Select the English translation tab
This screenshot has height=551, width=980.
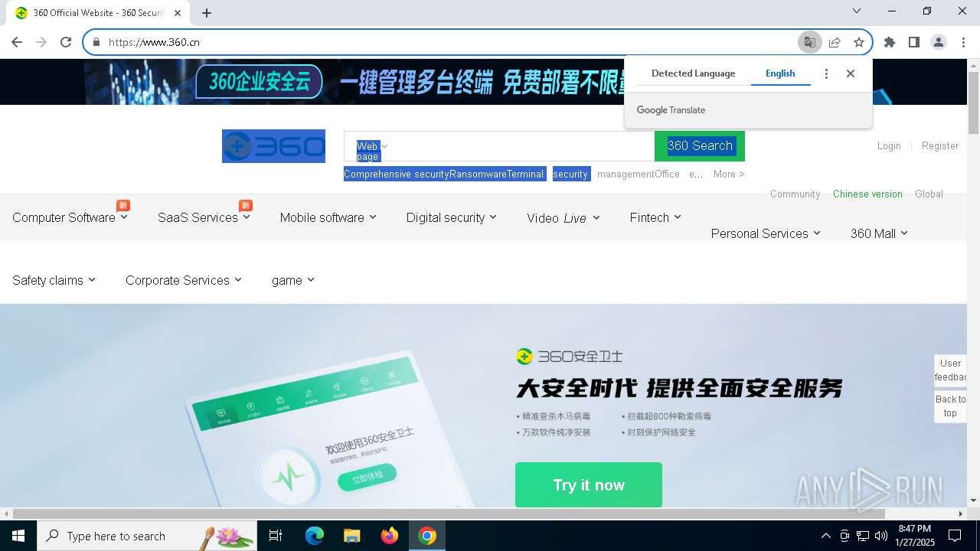[780, 73]
